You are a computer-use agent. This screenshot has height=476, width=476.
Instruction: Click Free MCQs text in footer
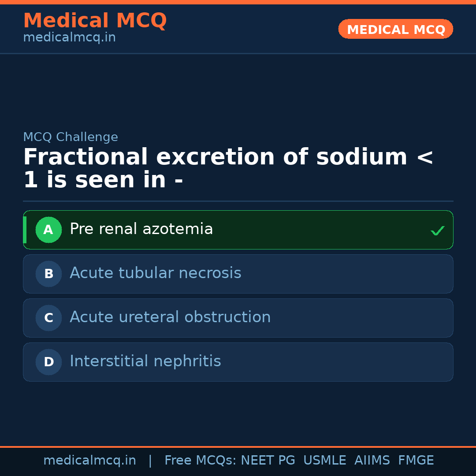(201, 461)
